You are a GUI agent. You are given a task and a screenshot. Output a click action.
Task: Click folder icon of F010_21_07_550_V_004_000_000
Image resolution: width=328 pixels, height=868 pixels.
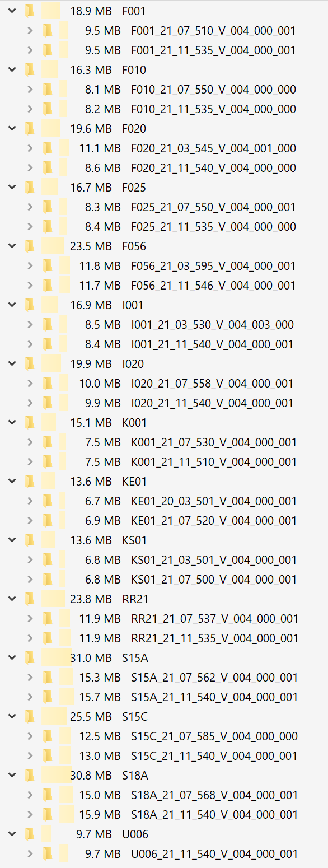point(48,90)
